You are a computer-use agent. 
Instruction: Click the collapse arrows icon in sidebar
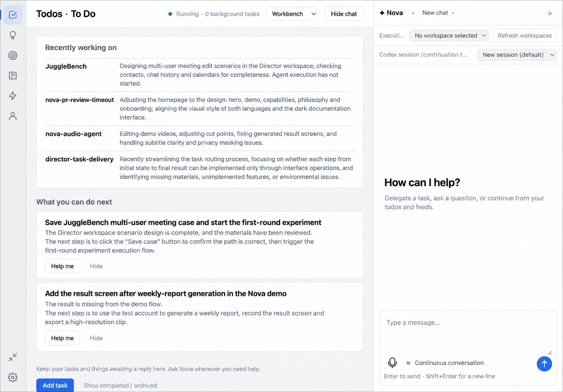click(13, 357)
